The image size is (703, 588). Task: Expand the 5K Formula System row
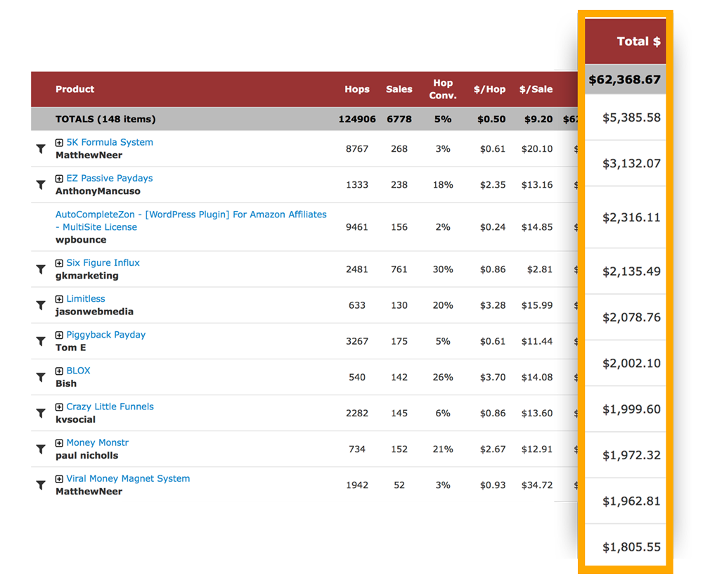(x=59, y=143)
